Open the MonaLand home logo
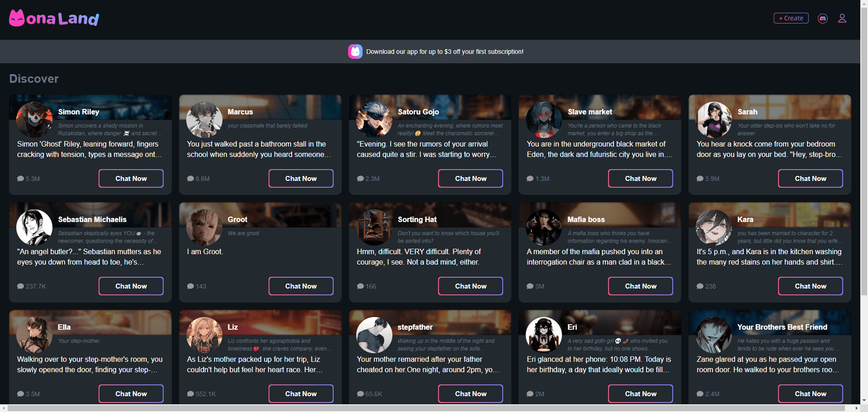The width and height of the screenshot is (868, 412). point(54,18)
